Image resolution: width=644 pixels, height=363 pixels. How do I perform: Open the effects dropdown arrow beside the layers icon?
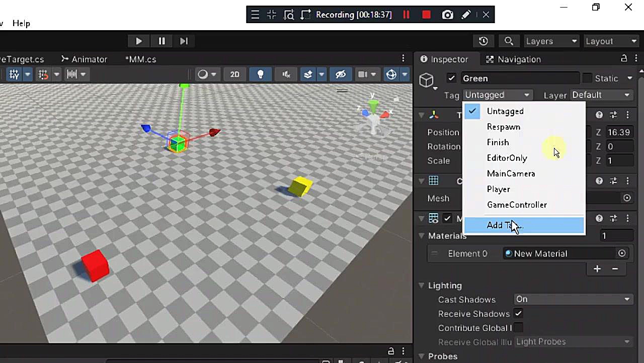[321, 74]
